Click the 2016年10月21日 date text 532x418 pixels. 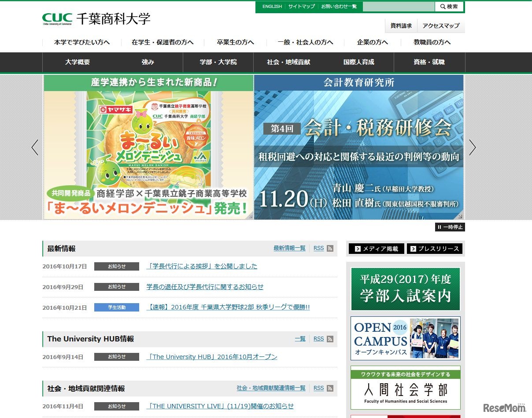point(65,308)
